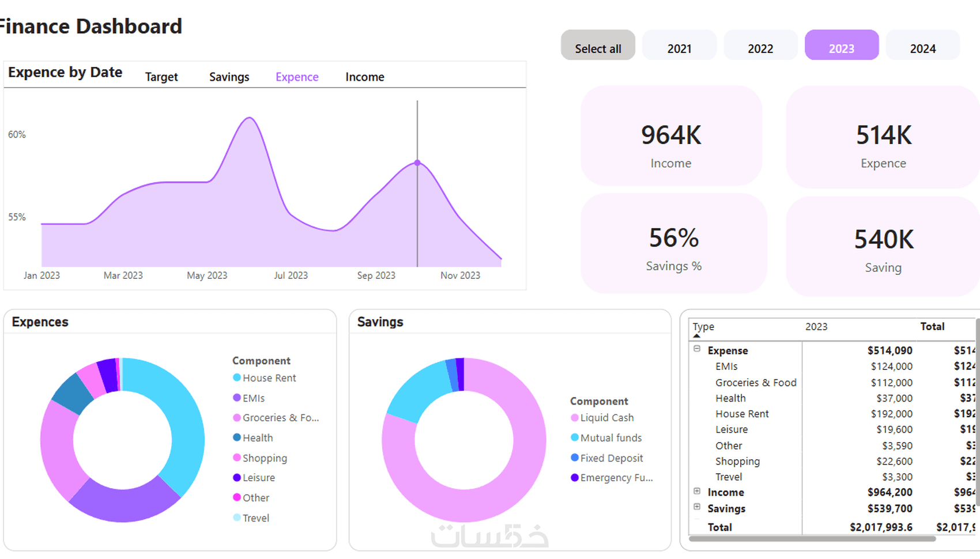Click the Liquid Cash legend marker
The image size is (980, 559).
(575, 417)
